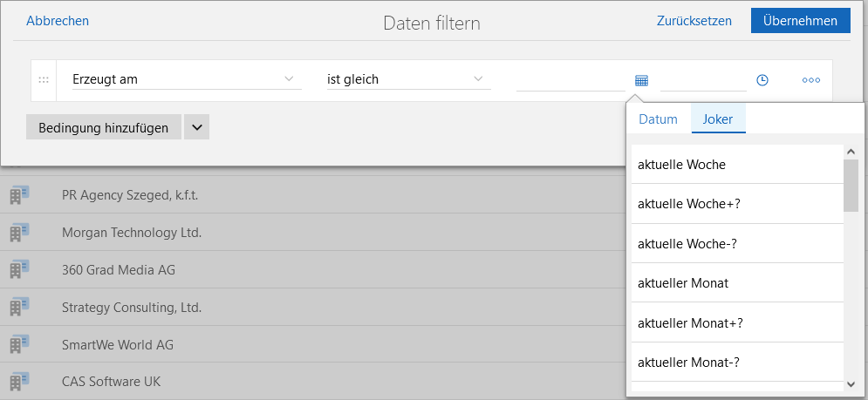Viewport: 868px width, 400px height.
Task: Click the calendar date picker icon
Action: pyautogui.click(x=641, y=80)
